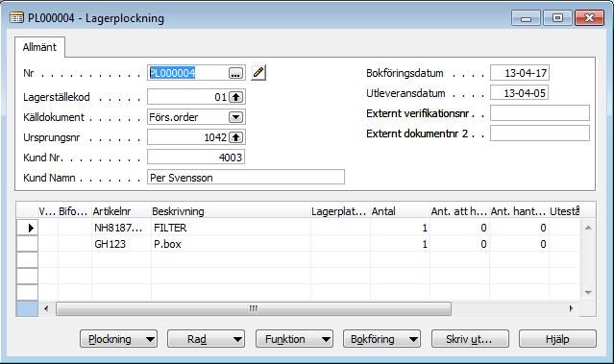This screenshot has width=614, height=364.
Task: Open lookup ellipsis button in Nr field
Action: tap(235, 73)
